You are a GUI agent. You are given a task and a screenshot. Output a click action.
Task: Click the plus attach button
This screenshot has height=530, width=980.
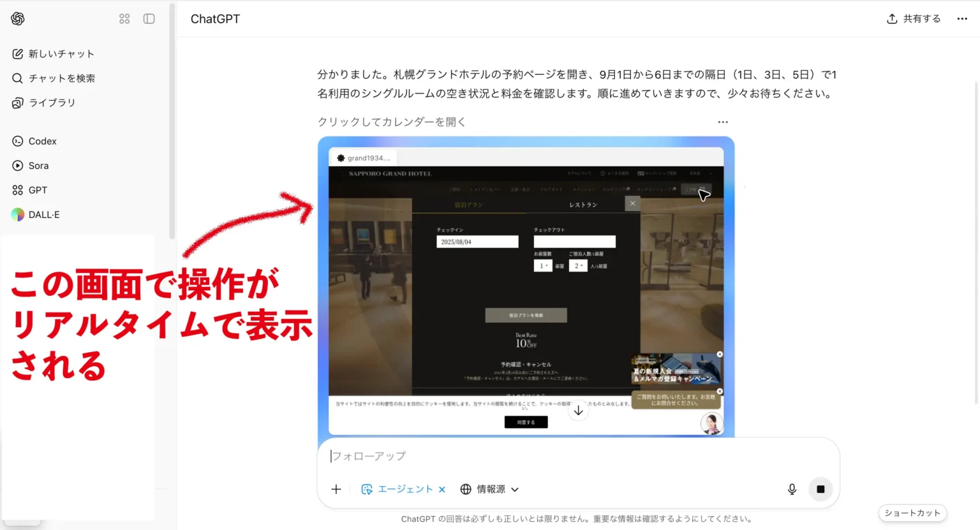click(x=336, y=489)
